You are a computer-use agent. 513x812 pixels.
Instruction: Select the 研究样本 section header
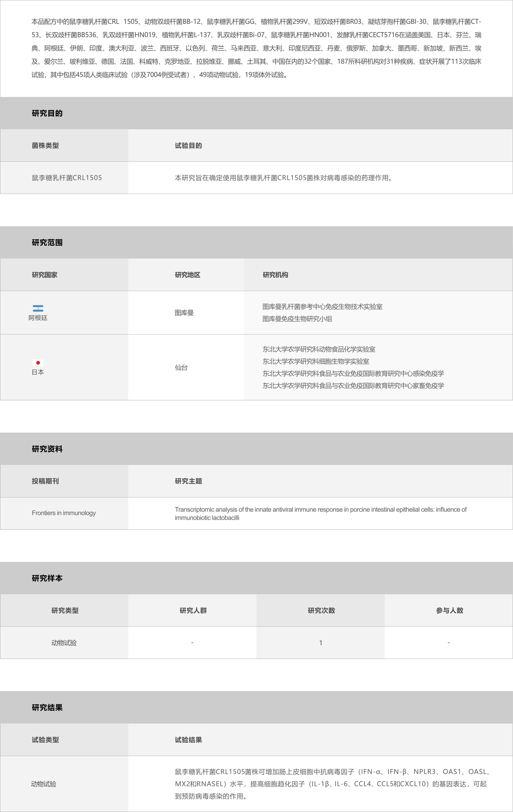click(x=256, y=578)
